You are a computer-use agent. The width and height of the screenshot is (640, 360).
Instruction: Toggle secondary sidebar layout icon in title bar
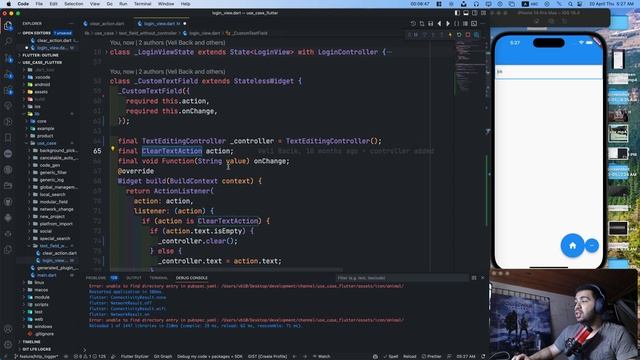pyautogui.click(x=474, y=13)
